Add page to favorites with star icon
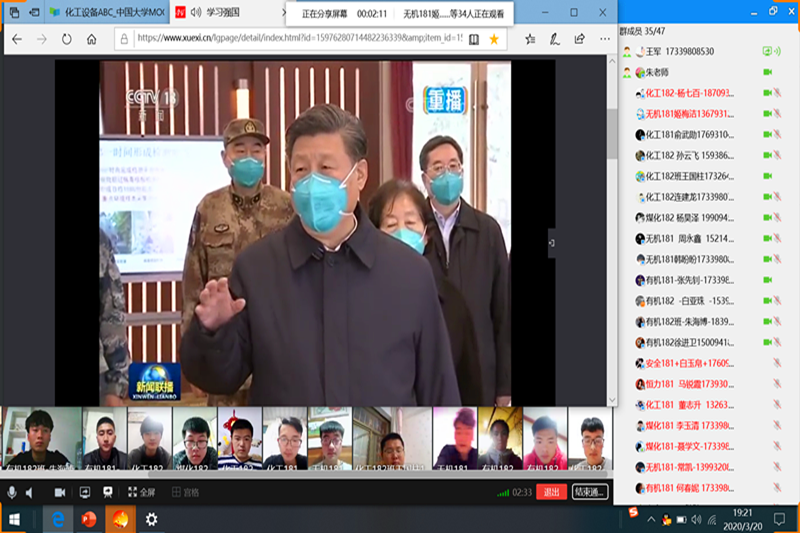 point(494,39)
